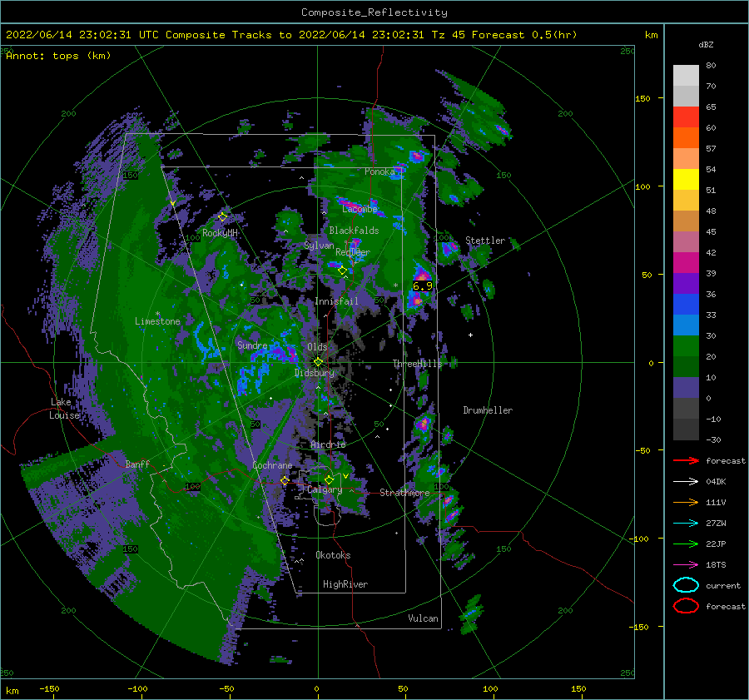The width and height of the screenshot is (749, 700).
Task: Click the Sylvan label
Action: point(319,246)
